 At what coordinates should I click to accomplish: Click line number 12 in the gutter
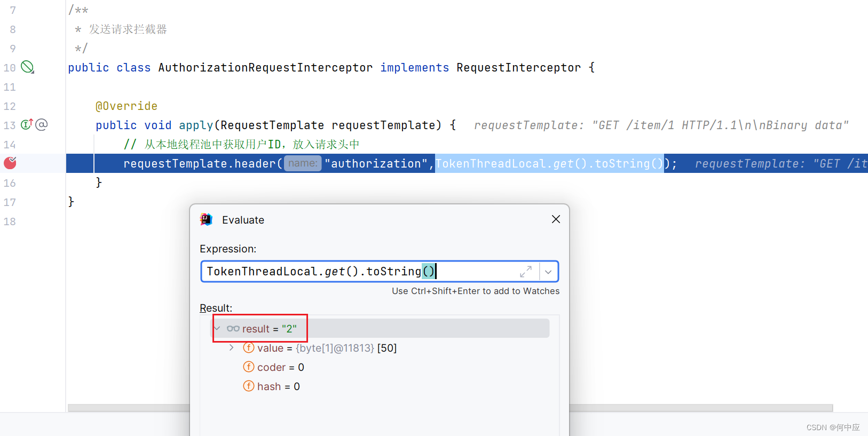click(10, 106)
